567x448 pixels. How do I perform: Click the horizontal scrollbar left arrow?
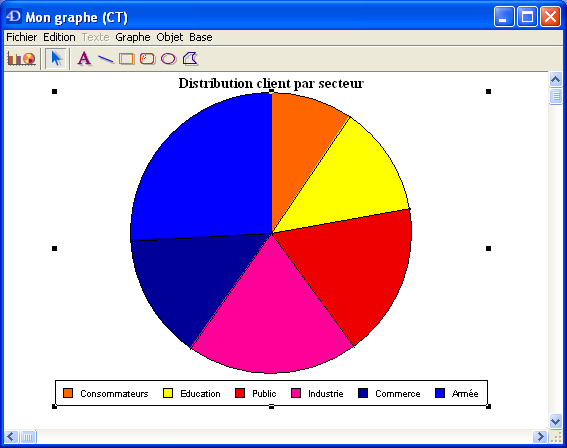tap(11, 436)
